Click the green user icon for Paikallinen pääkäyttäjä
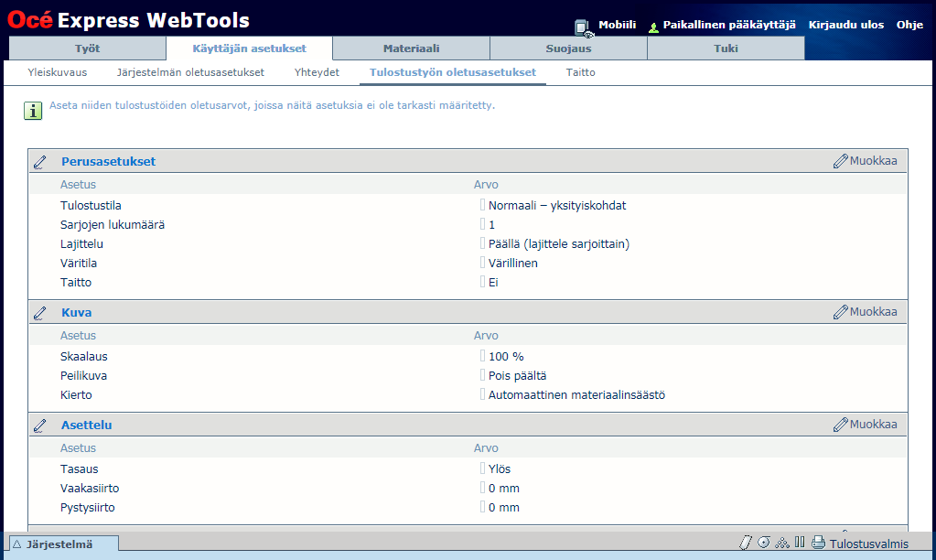 click(653, 27)
